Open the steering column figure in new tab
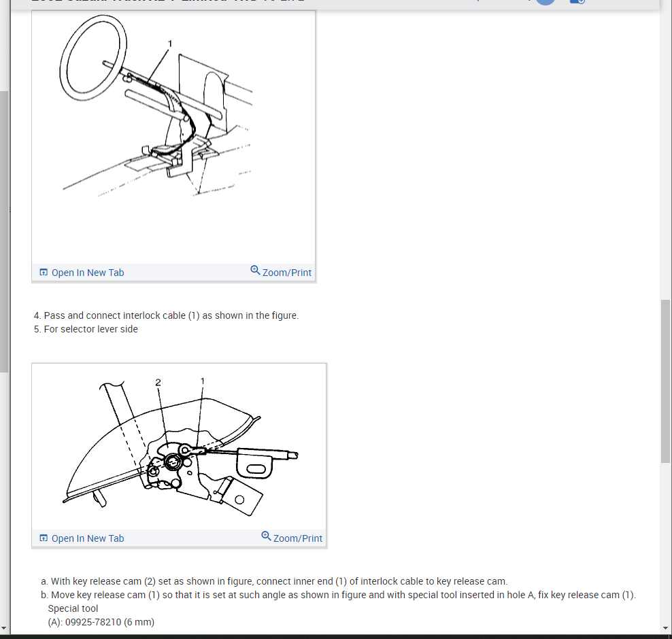The height and width of the screenshot is (639, 672). tap(82, 273)
